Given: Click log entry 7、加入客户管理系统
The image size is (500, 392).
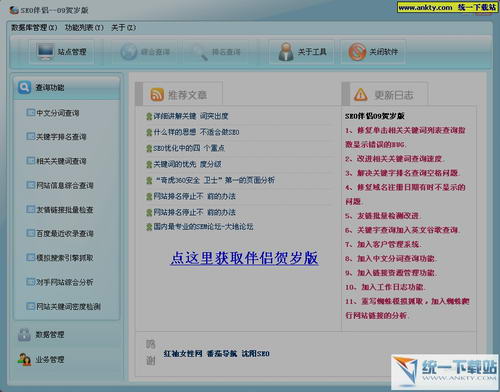Looking at the screenshot, I should [383, 244].
